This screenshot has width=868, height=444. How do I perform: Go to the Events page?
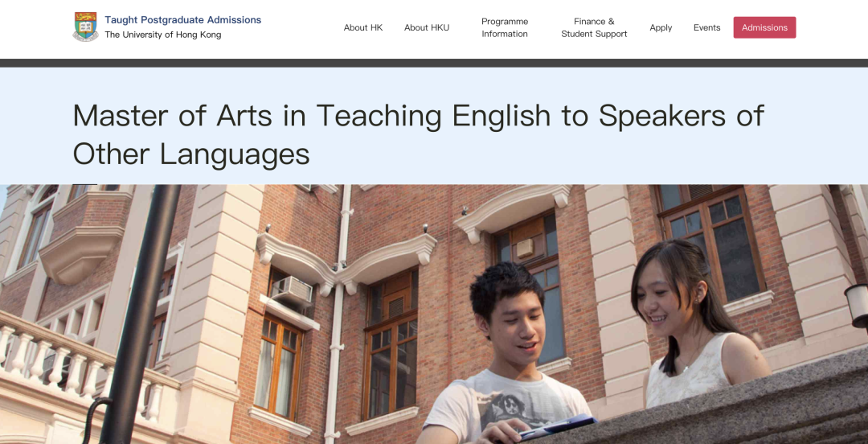click(x=707, y=28)
